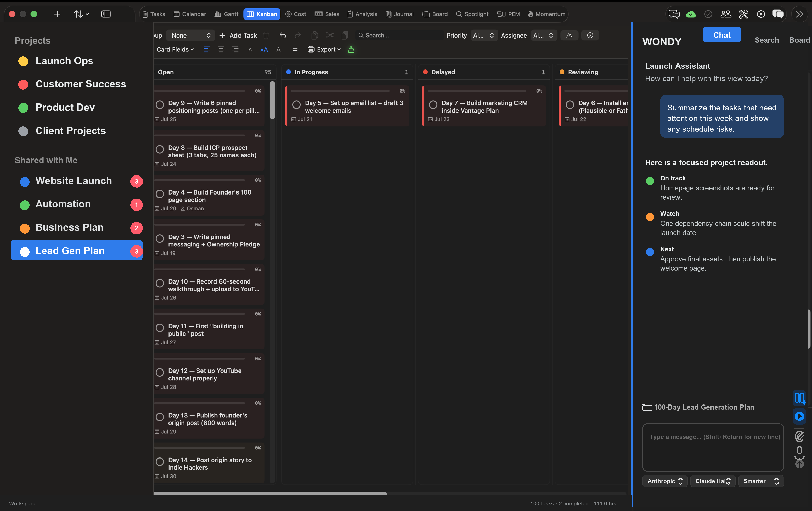Open the Group None dropdown
812x511 pixels.
191,36
